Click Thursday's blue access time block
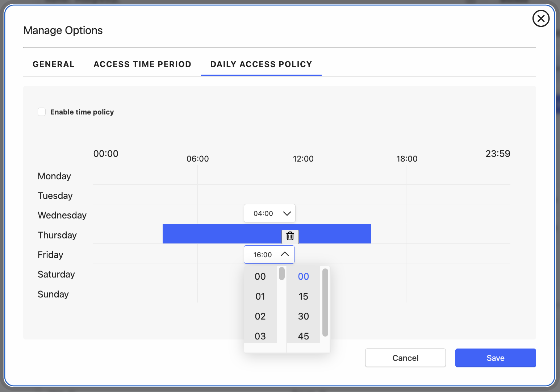This screenshot has height=392, width=560. coord(217,234)
